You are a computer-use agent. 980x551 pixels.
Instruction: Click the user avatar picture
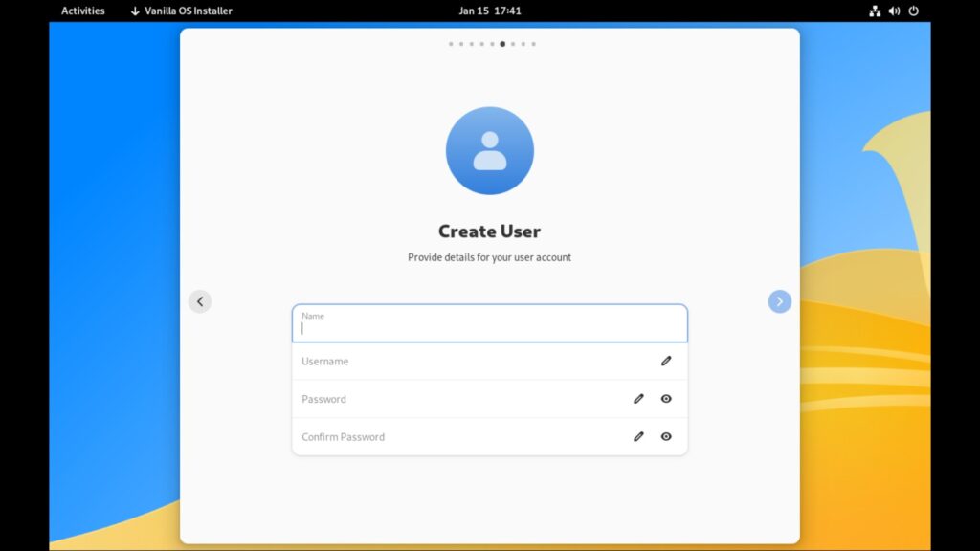(490, 150)
